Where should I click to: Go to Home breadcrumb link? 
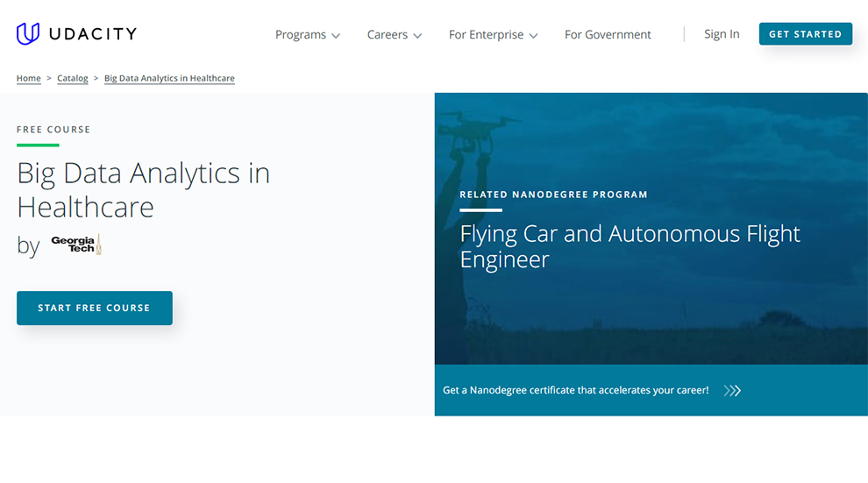point(29,78)
